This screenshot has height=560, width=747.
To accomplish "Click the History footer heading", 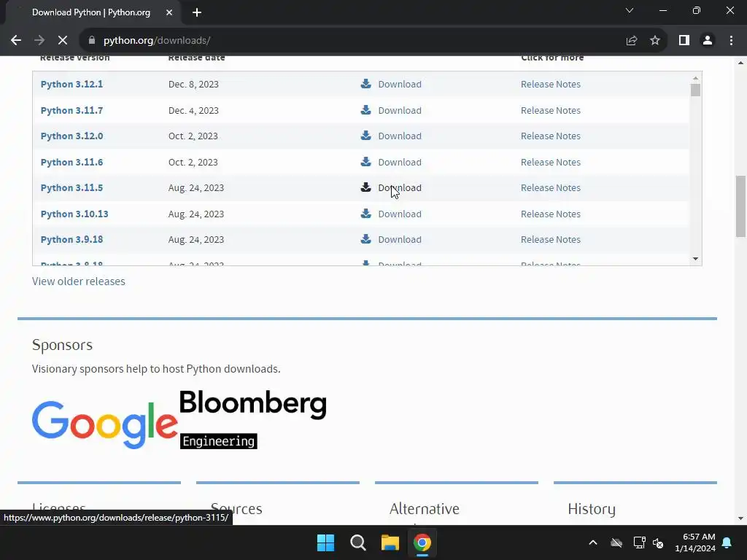I will 592,509.
